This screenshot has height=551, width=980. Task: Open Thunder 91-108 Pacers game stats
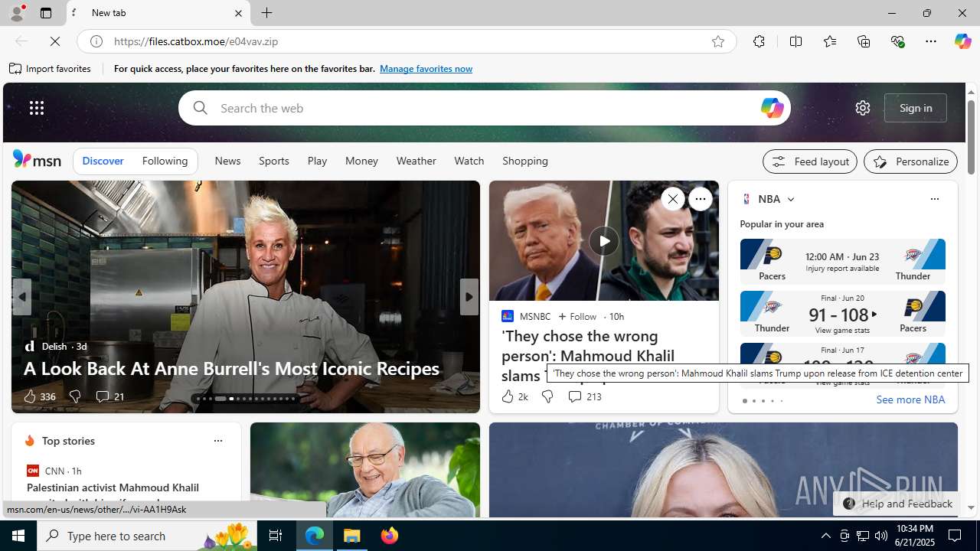click(x=842, y=314)
